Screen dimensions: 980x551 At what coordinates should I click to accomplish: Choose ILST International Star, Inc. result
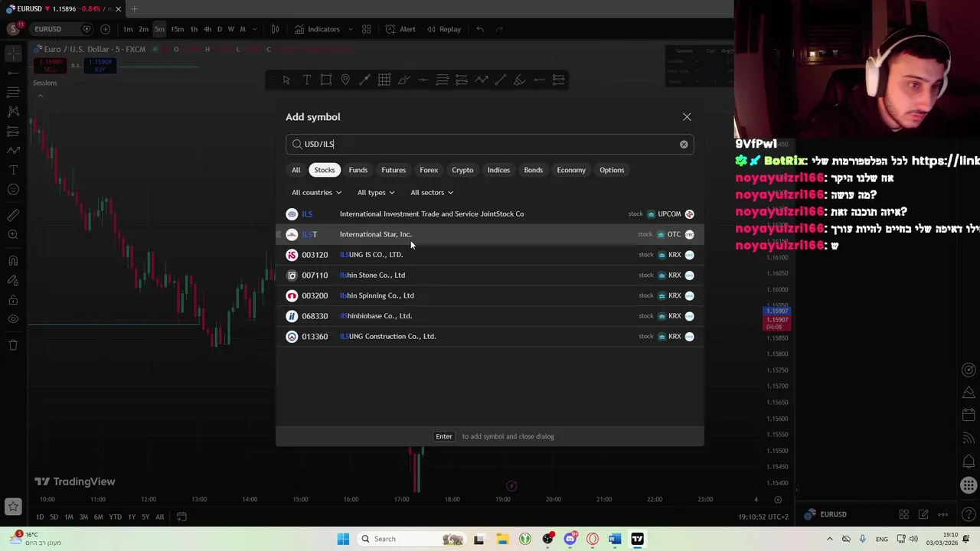coord(490,234)
